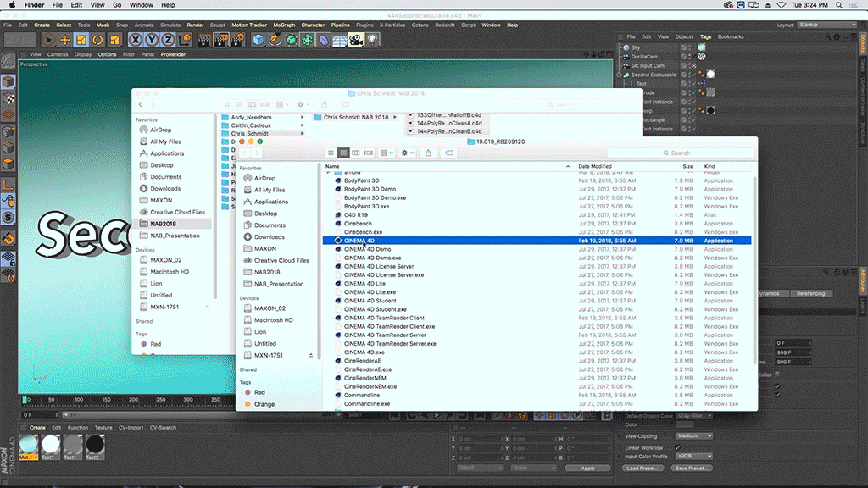The width and height of the screenshot is (868, 488).
Task: Click the Apply button in Coordinates
Action: point(588,468)
